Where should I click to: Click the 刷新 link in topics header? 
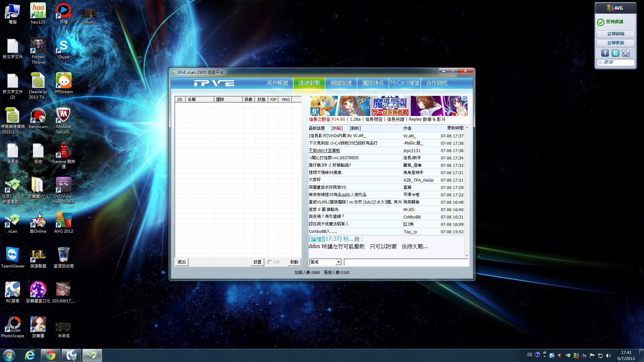pos(355,128)
